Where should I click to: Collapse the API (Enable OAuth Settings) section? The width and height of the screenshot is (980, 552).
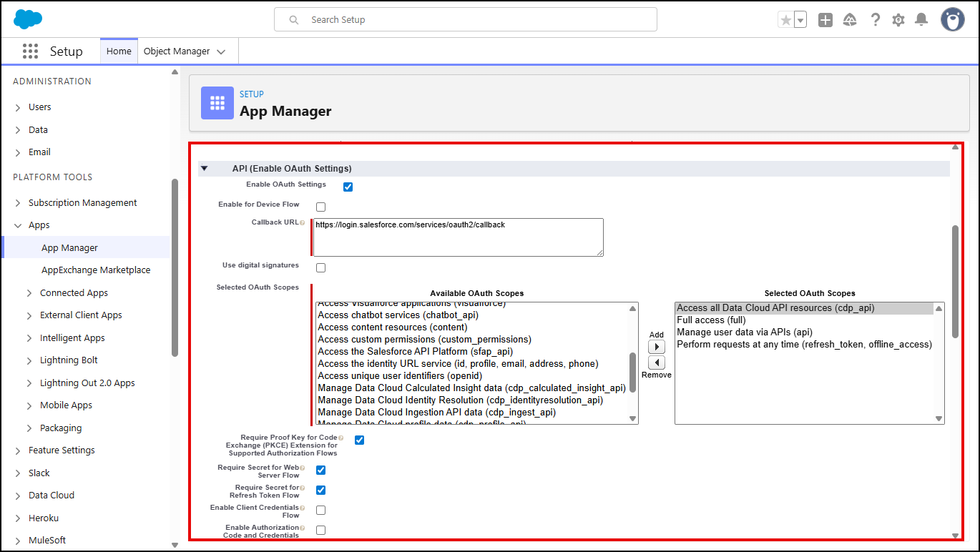[205, 169]
